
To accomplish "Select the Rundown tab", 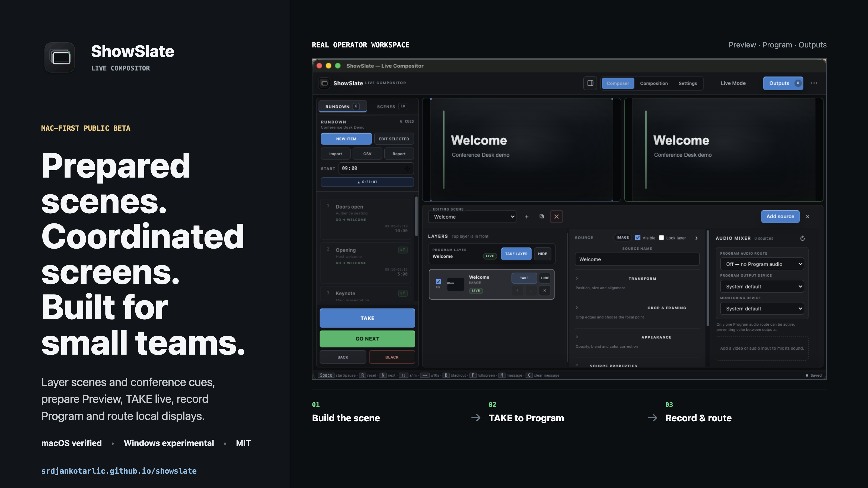I will tap(342, 107).
